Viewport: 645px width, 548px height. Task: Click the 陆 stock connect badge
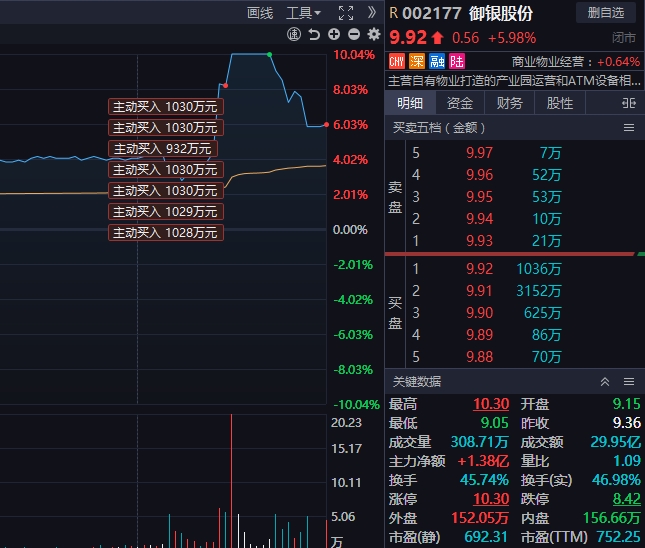457,62
